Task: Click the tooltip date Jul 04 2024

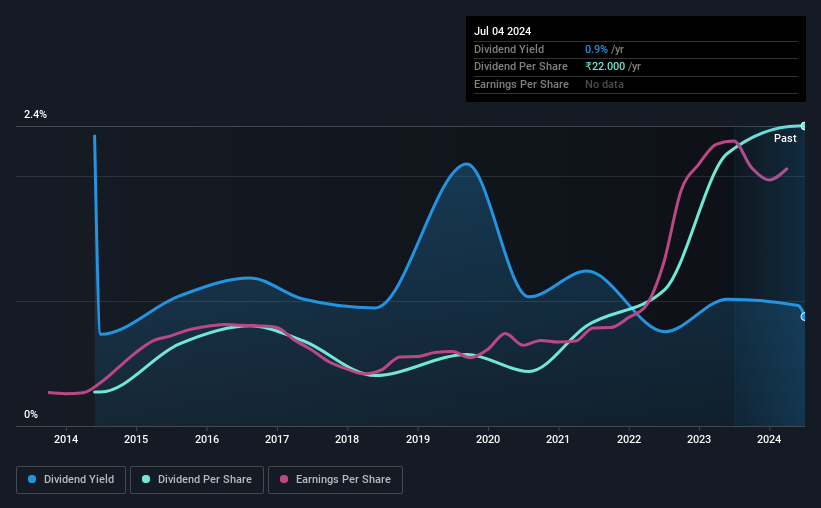Action: click(x=502, y=31)
